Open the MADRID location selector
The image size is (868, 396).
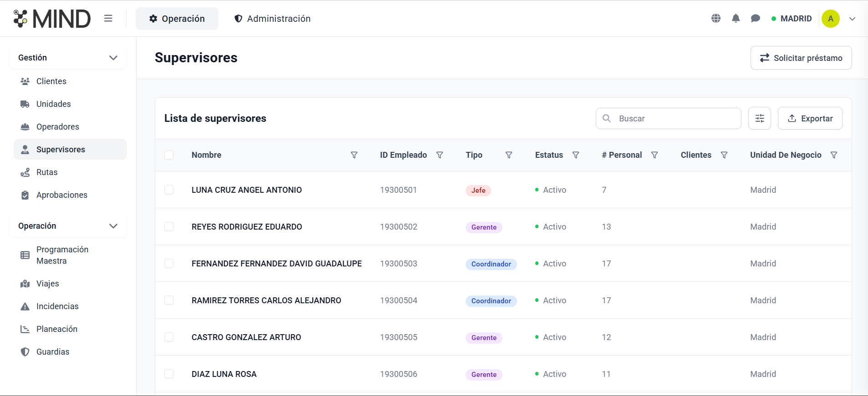coord(792,19)
